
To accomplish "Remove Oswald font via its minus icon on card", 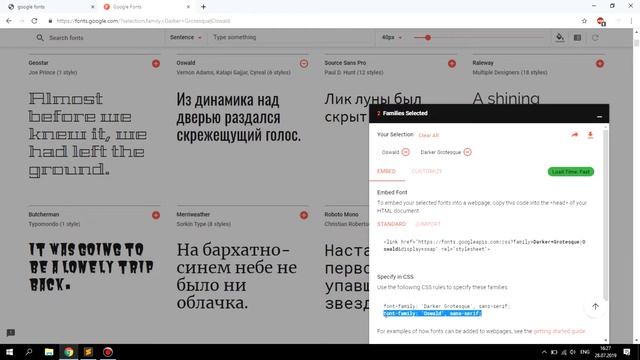I will tap(304, 64).
